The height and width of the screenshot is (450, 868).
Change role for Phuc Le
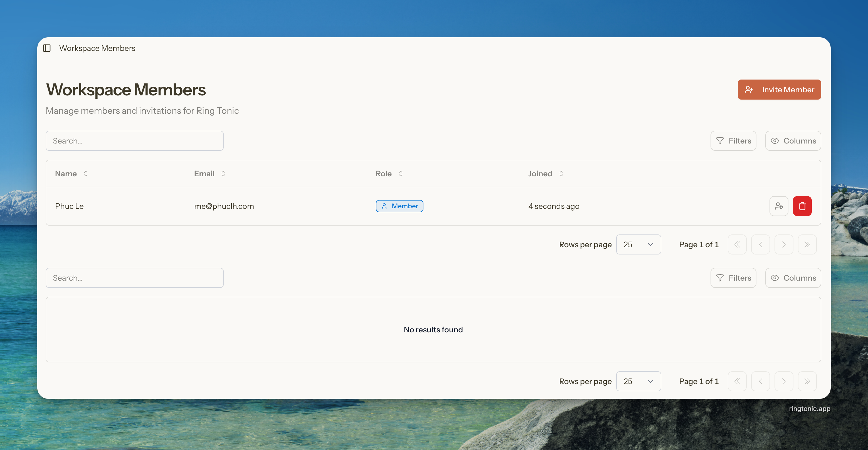pyautogui.click(x=779, y=206)
